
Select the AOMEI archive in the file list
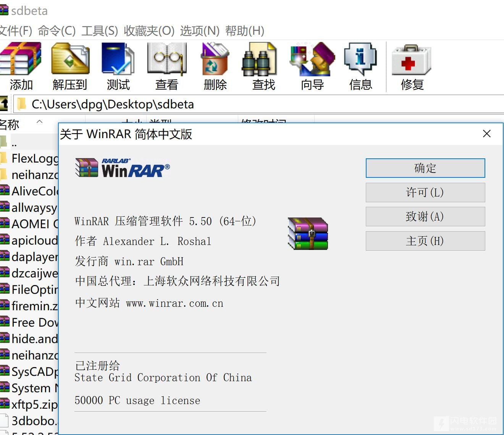pos(29,224)
